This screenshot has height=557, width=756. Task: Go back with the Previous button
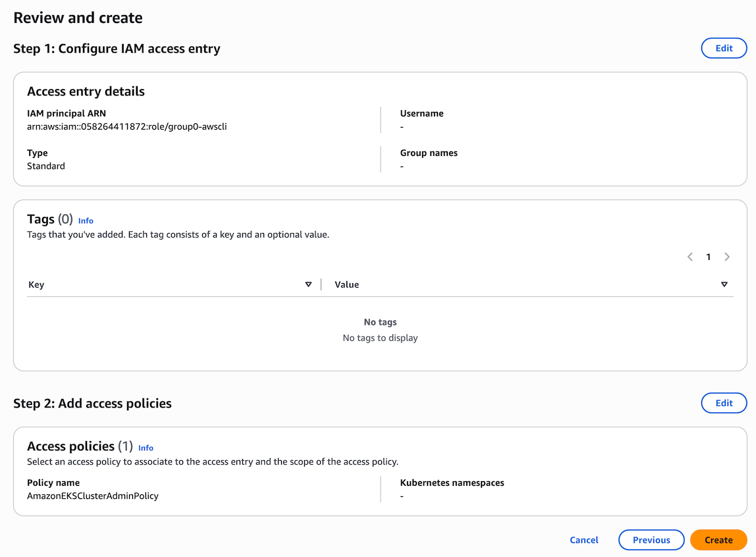tap(651, 540)
